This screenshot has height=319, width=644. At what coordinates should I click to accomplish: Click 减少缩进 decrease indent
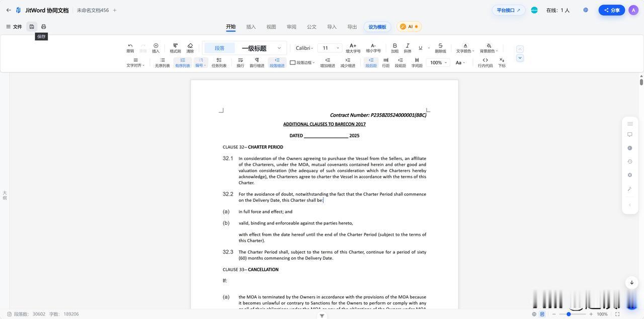(x=348, y=62)
